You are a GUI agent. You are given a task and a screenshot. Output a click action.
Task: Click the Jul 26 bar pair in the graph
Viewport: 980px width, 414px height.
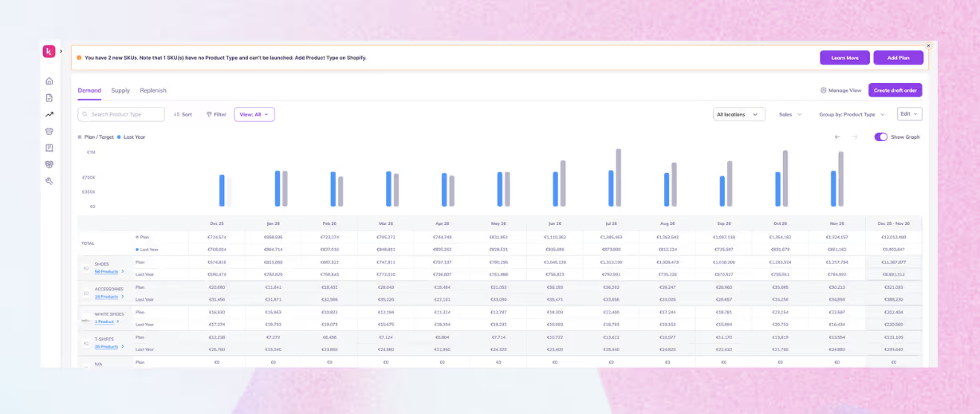point(615,178)
